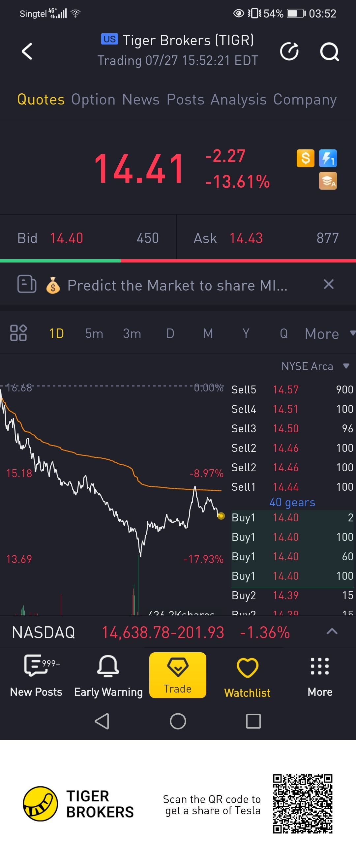
Task: Tap the Ask 14.43 price
Action: point(246,238)
